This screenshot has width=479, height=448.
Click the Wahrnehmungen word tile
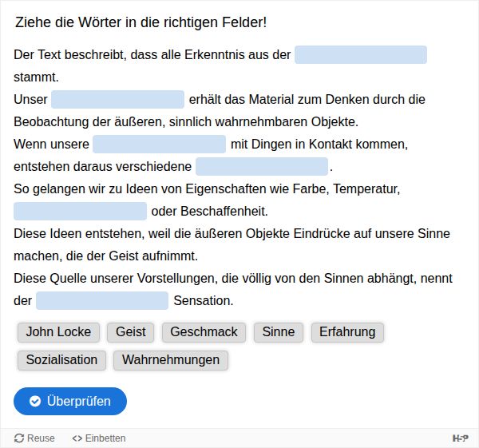171,360
